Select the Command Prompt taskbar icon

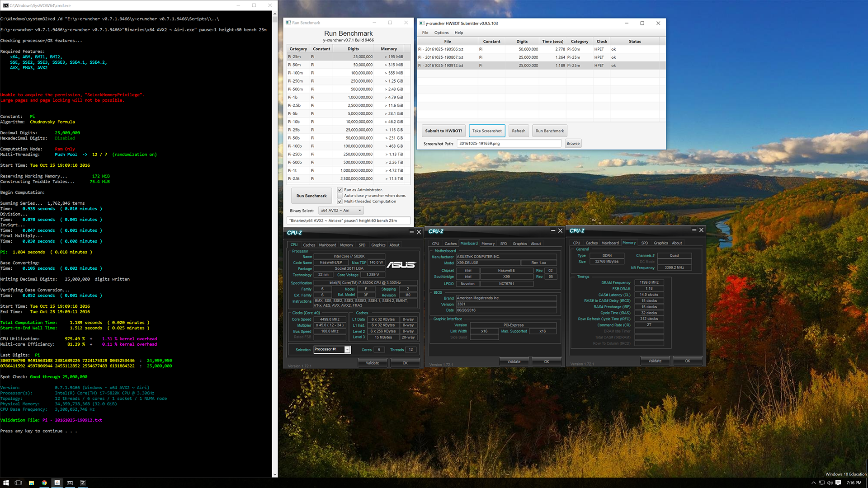point(70,483)
